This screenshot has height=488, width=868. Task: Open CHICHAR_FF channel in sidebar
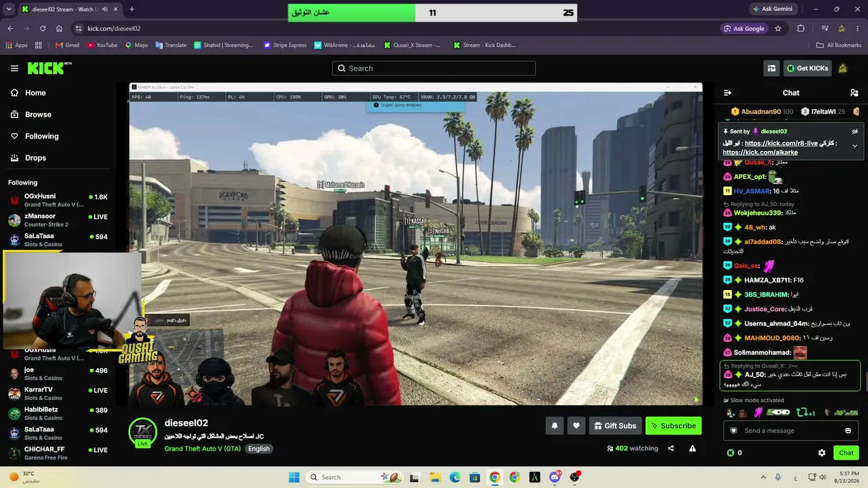58,453
